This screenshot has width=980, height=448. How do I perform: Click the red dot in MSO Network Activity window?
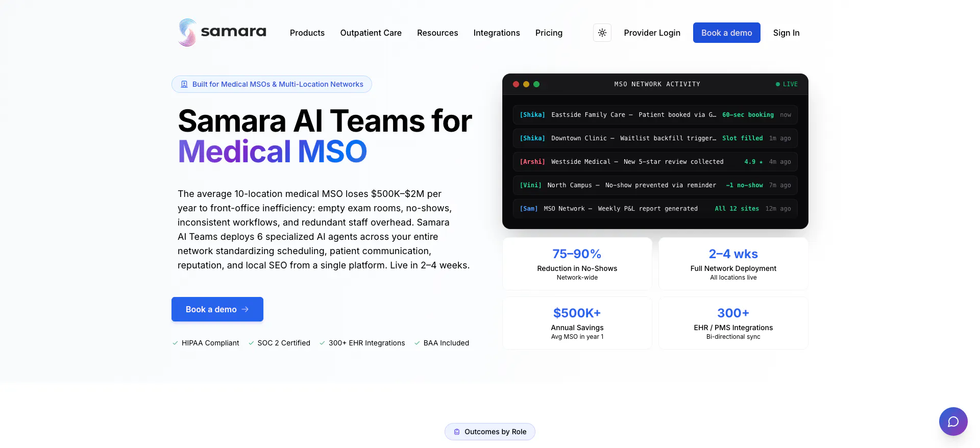point(516,84)
